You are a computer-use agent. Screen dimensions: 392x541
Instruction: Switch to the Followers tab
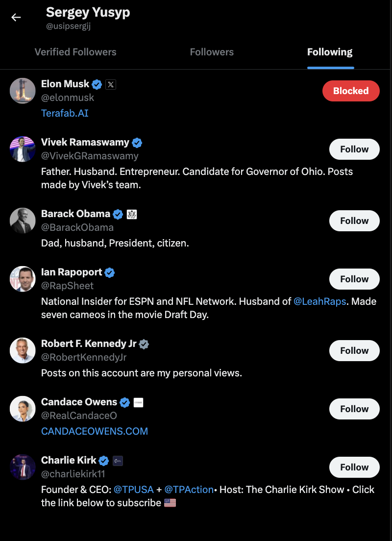pyautogui.click(x=212, y=52)
